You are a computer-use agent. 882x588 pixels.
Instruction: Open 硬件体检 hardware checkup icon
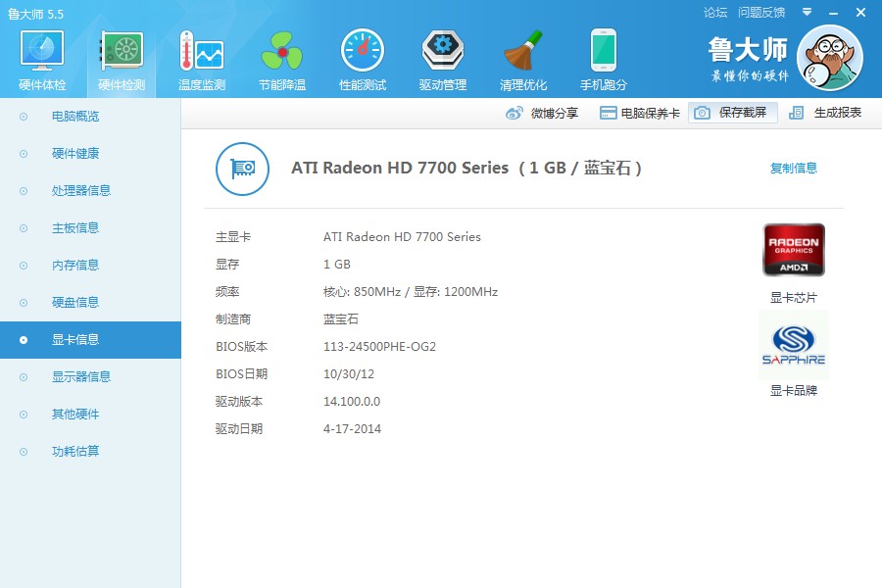point(42,51)
